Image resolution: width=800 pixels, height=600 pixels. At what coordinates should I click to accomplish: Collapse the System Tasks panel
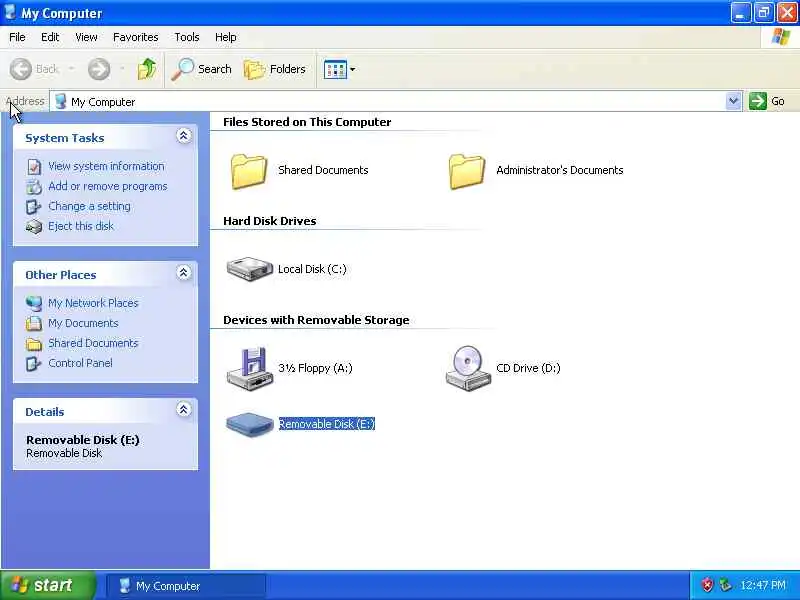184,136
